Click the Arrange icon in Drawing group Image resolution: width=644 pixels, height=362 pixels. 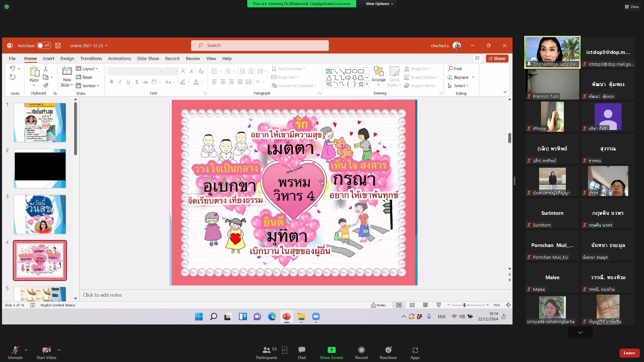coord(378,71)
